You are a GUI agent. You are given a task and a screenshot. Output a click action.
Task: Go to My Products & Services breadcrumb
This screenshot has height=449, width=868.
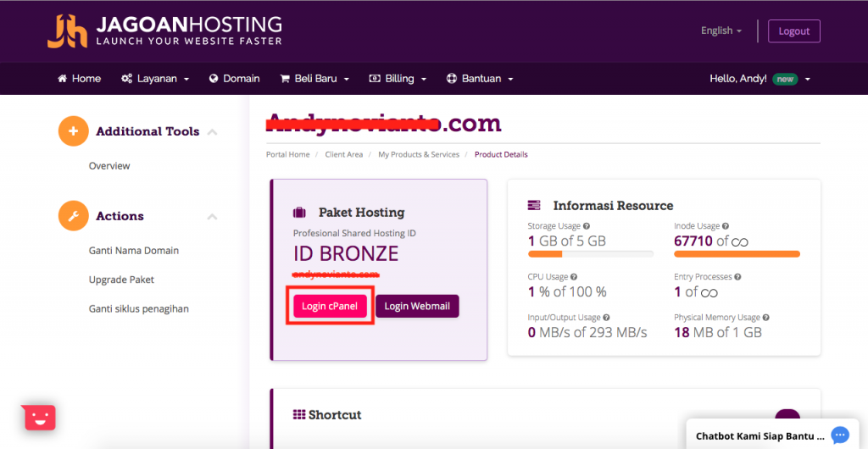(x=419, y=154)
